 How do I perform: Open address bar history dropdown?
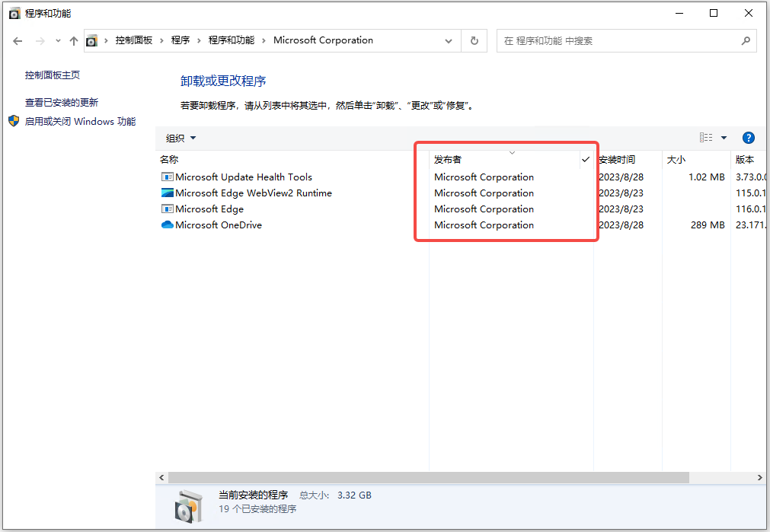[449, 41]
